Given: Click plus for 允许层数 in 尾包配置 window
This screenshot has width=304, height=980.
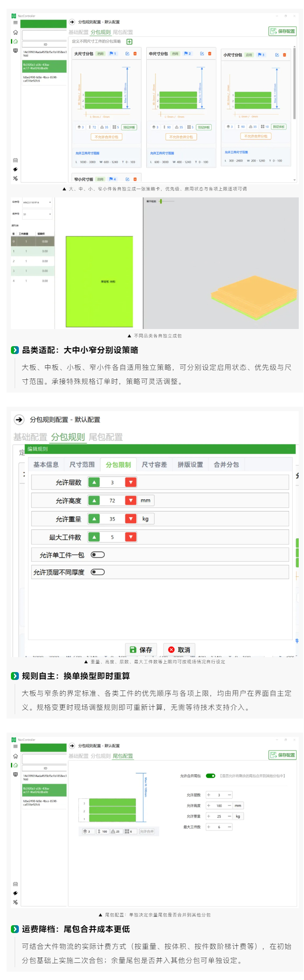Looking at the screenshot, I should coord(209,794).
